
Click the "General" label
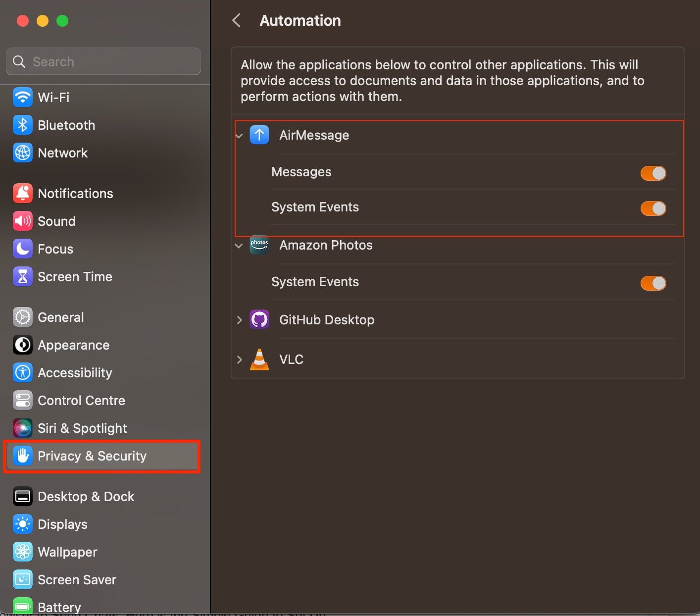(61, 317)
